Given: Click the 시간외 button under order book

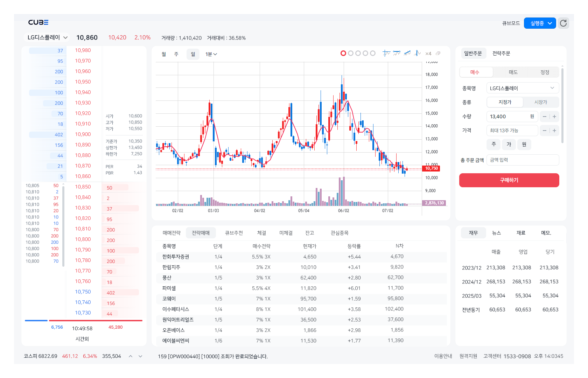Looking at the screenshot, I should (82, 339).
